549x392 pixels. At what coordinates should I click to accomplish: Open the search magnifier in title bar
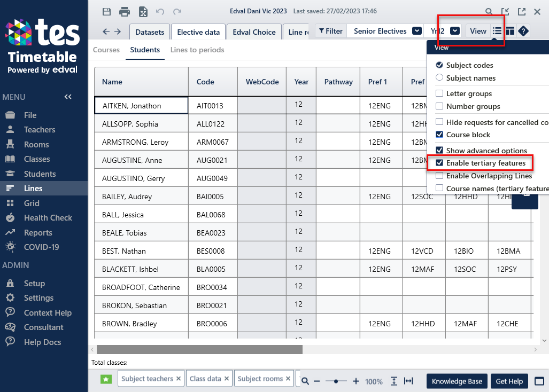489,11
